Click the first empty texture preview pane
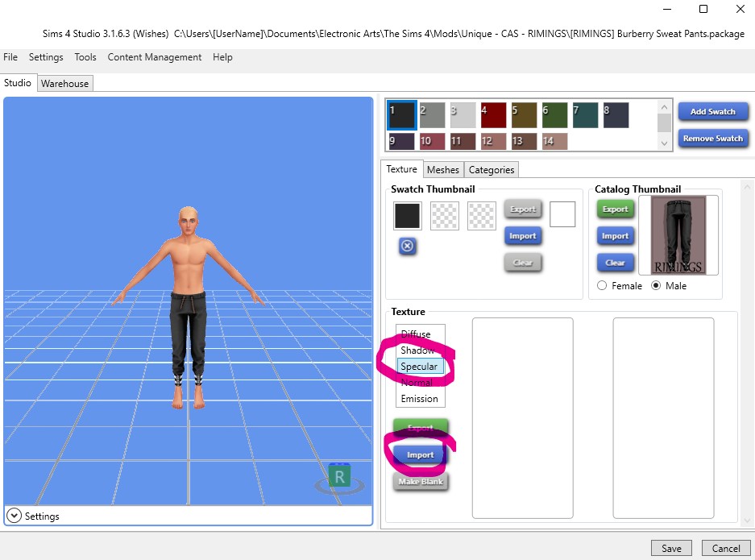 523,418
